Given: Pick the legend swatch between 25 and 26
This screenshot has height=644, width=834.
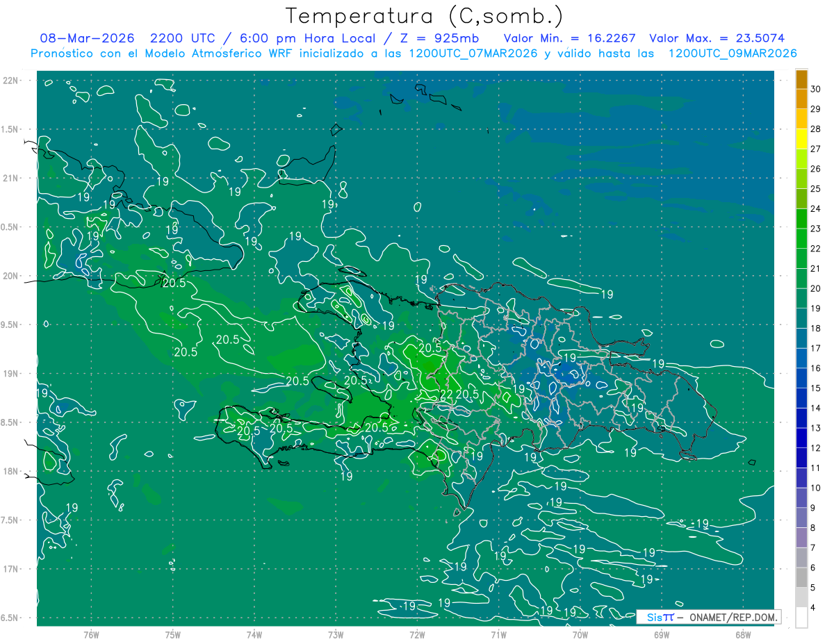Looking at the screenshot, I should pos(801,179).
